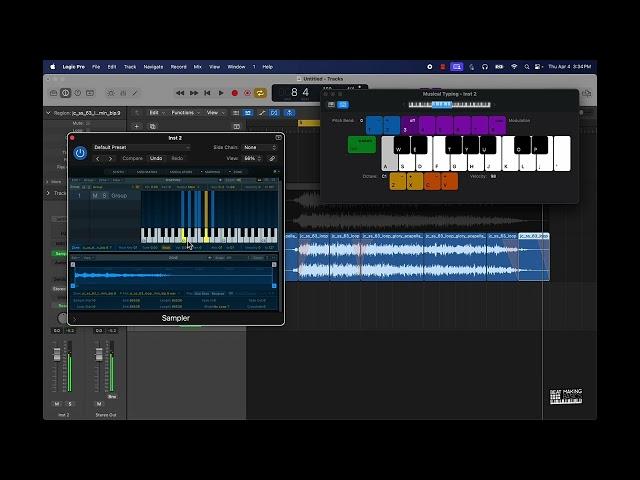Viewport: 640px width, 480px height.
Task: Click the Sampler waveform display
Action: (x=173, y=275)
